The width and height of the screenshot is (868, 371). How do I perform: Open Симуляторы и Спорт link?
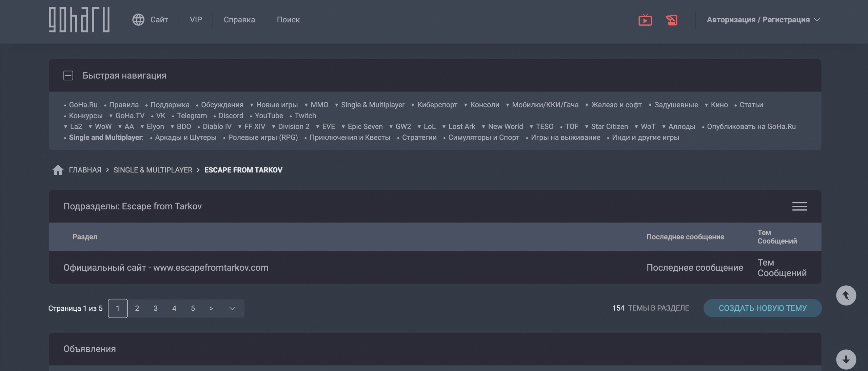pyautogui.click(x=484, y=137)
